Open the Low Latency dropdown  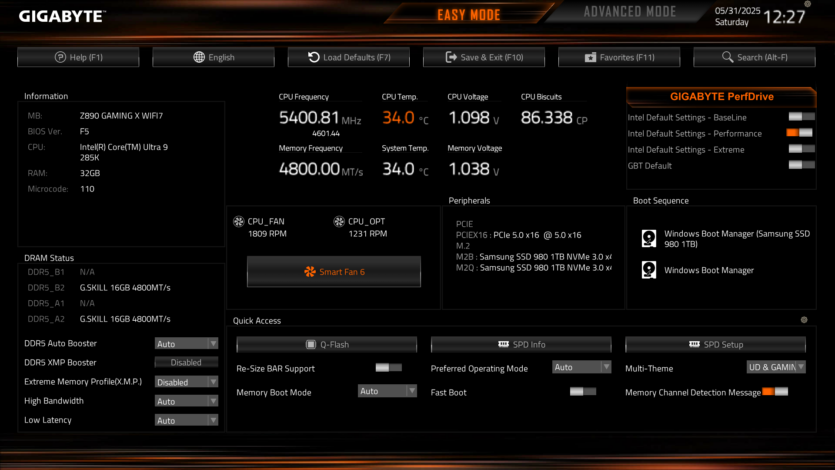click(186, 420)
